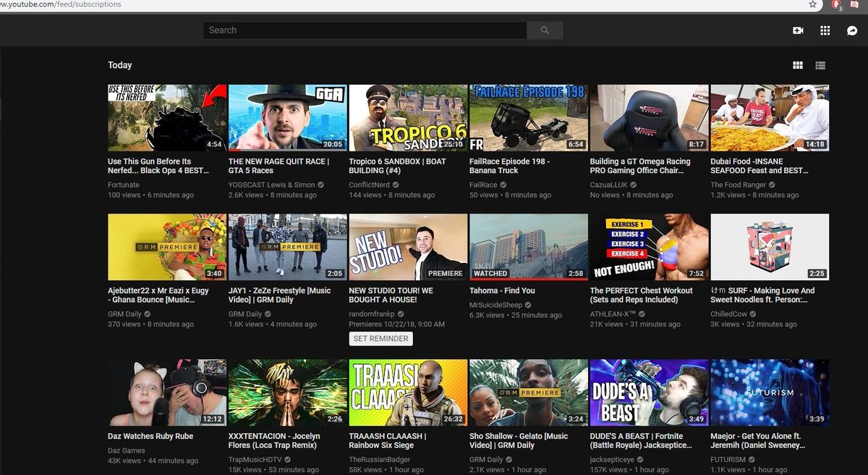Click '157K views • 1 hour ago' text

click(x=631, y=469)
